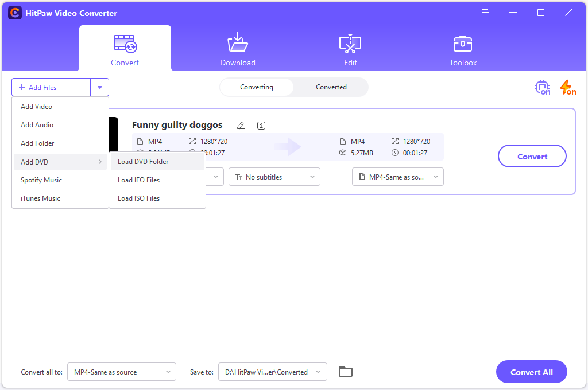The width and height of the screenshot is (588, 390).
Task: Maximize the HitPaw window
Action: 541,13
